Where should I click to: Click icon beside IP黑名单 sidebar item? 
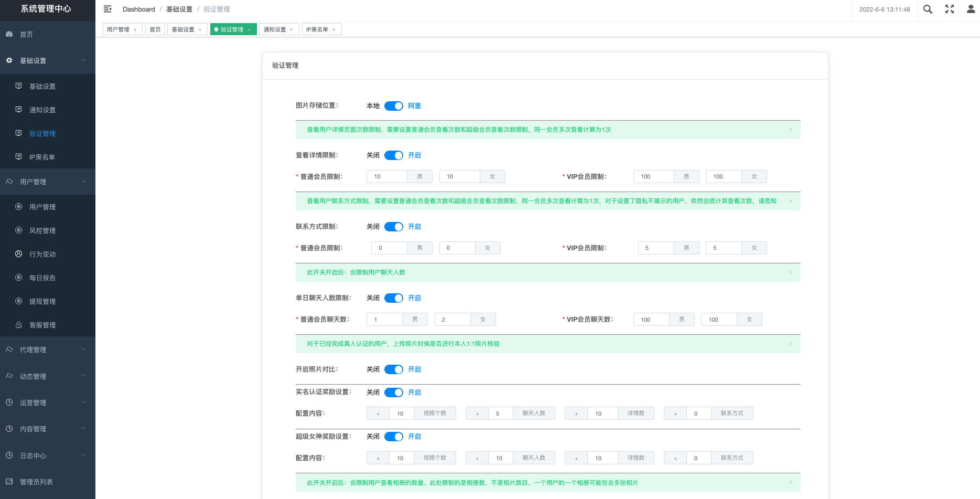(x=19, y=157)
